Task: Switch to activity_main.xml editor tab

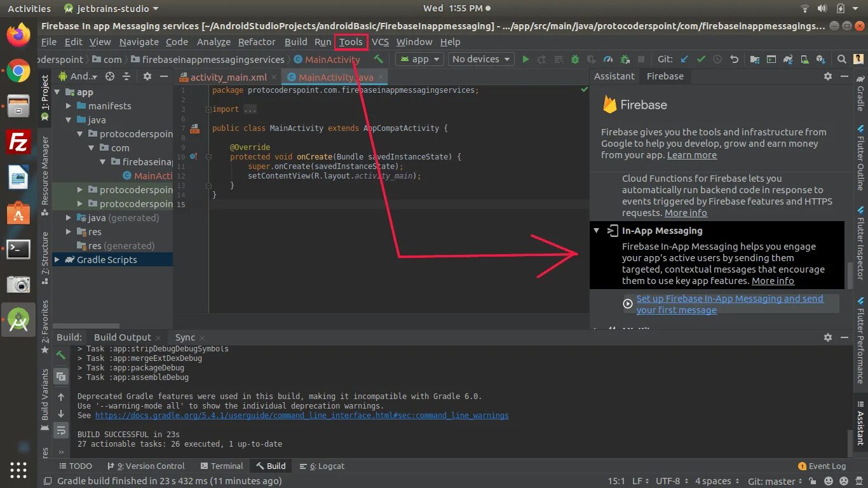Action: tap(228, 78)
